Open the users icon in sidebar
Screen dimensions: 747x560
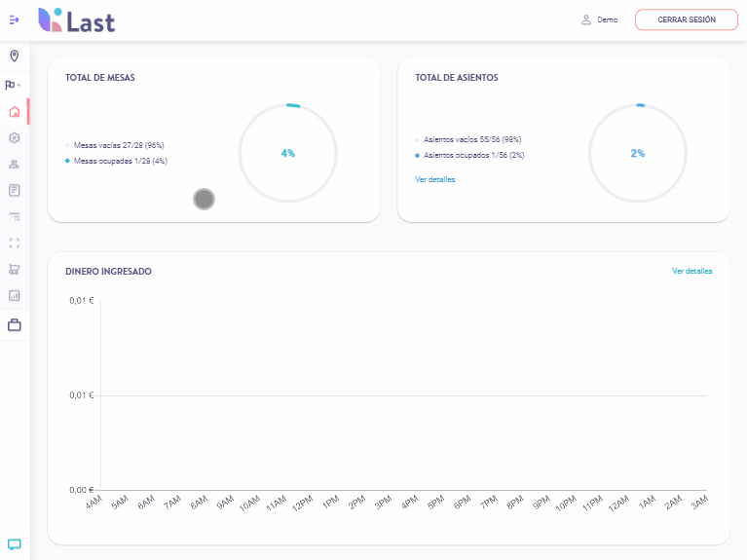coord(14,164)
